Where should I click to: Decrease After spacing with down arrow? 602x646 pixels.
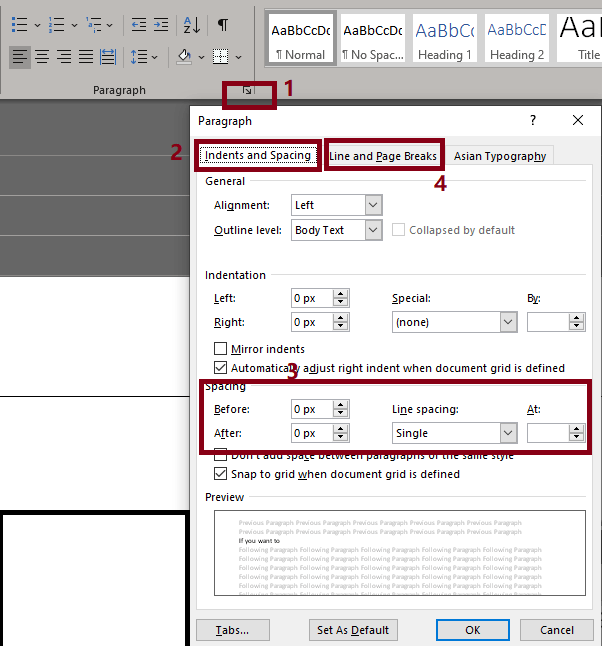pos(341,438)
